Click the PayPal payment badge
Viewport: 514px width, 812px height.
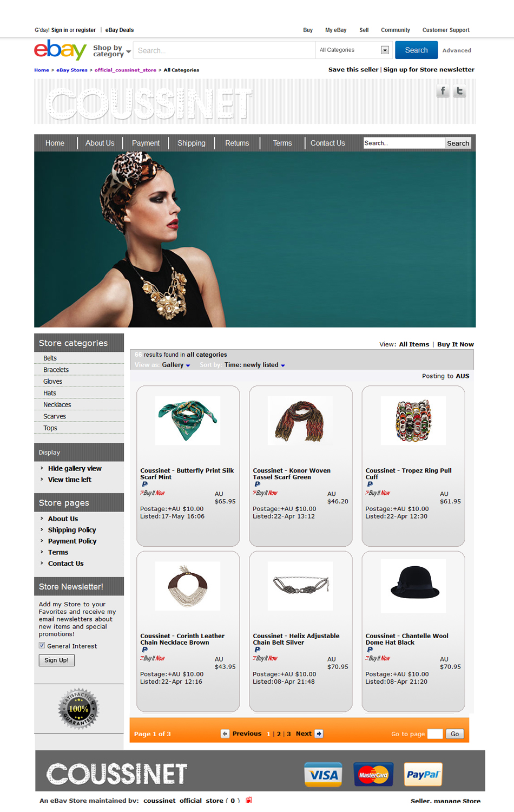pyautogui.click(x=423, y=775)
